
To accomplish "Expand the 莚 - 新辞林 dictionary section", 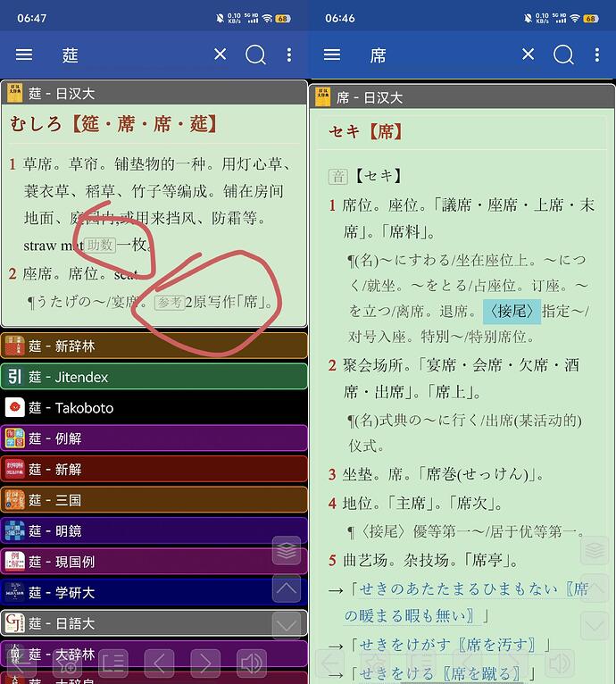I will pos(154,346).
